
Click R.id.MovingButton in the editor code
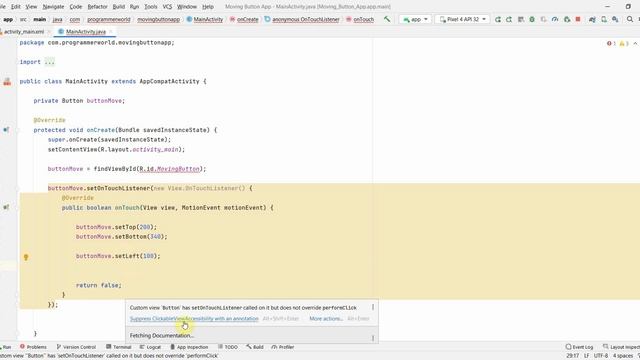[169, 169]
